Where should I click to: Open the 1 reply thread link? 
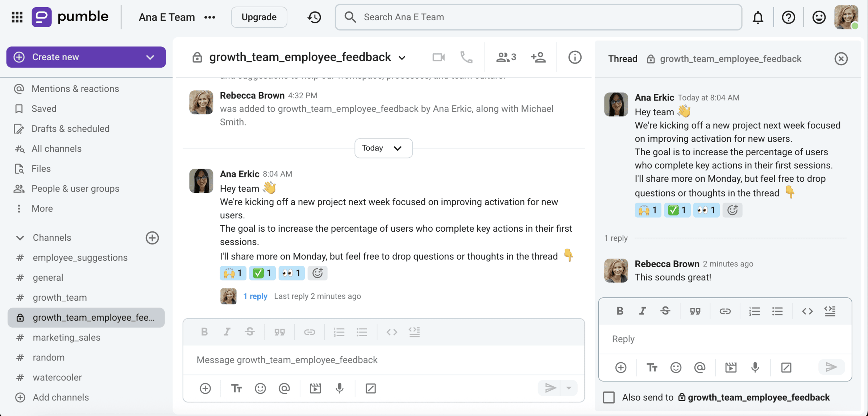coord(255,296)
